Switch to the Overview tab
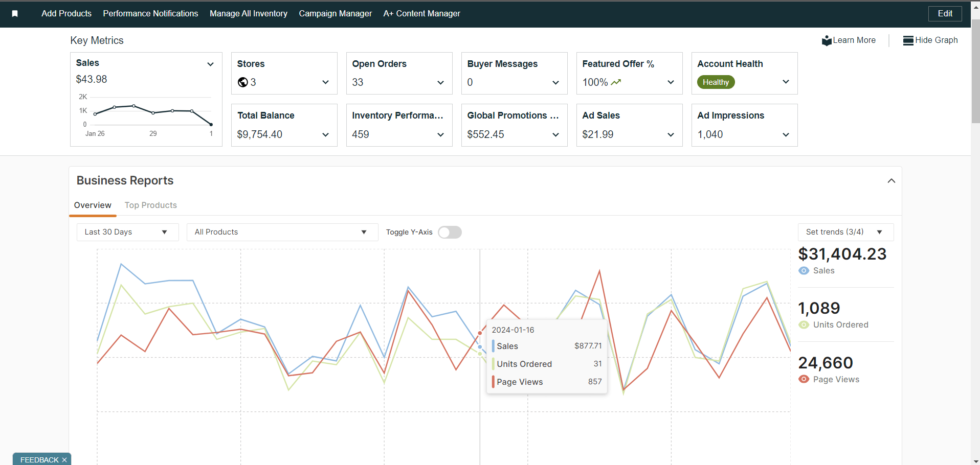This screenshot has width=980, height=465. (93, 205)
